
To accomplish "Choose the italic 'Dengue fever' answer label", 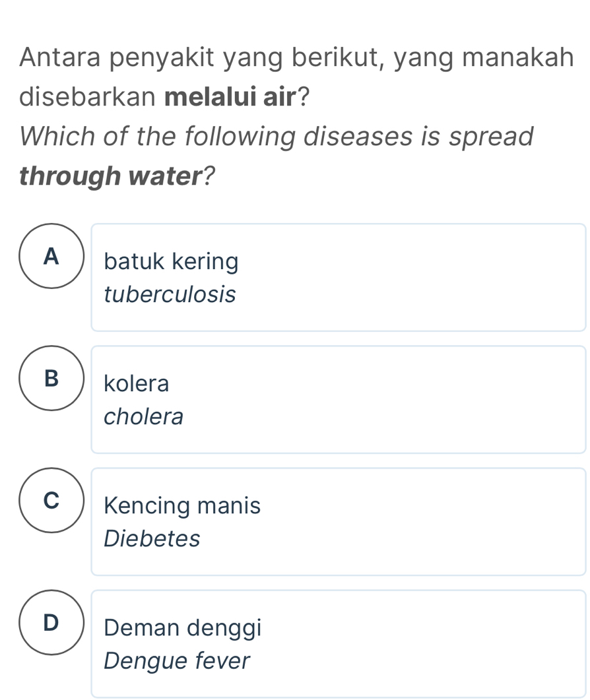I will (x=178, y=660).
